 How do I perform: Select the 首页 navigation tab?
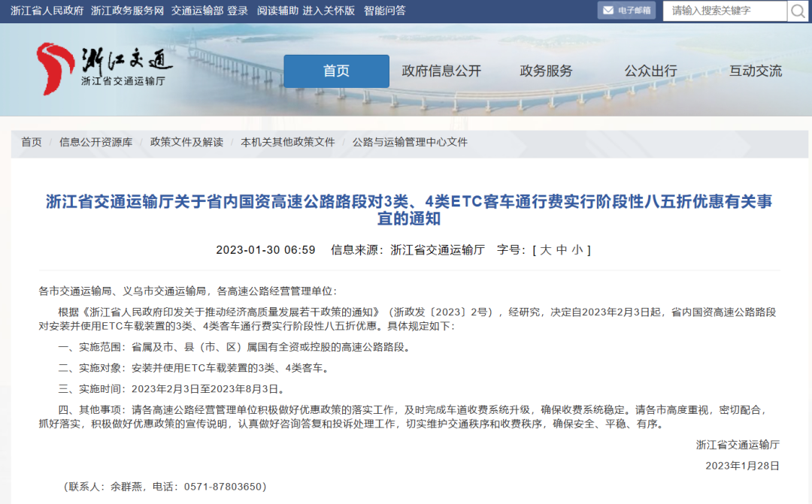click(336, 71)
